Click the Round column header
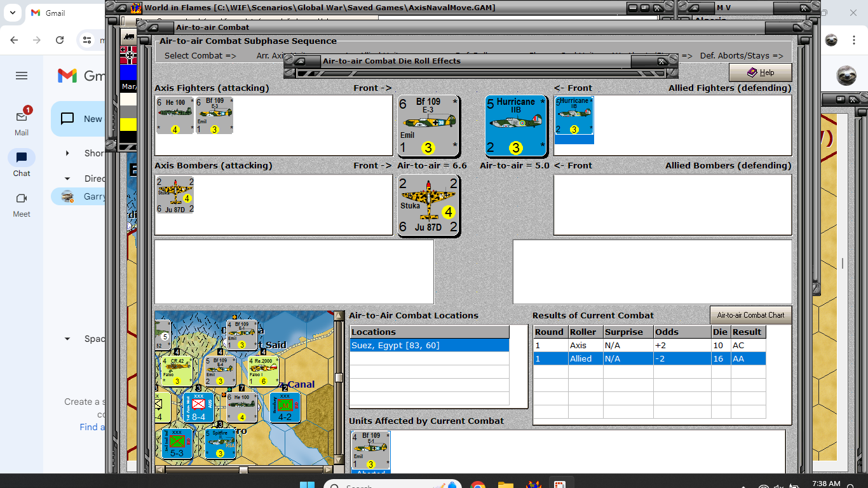This screenshot has width=868, height=488. coord(550,332)
